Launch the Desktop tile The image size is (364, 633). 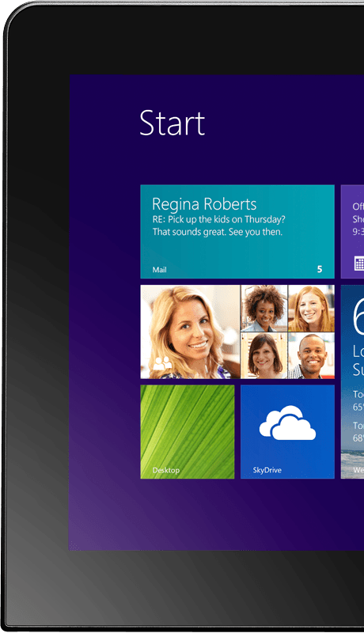click(188, 432)
